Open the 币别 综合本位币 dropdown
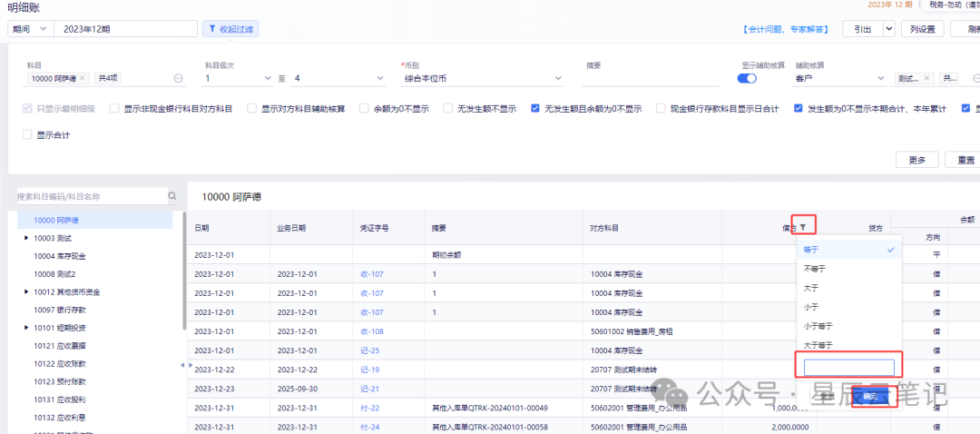Screen dimensions: 980x434 (482, 79)
